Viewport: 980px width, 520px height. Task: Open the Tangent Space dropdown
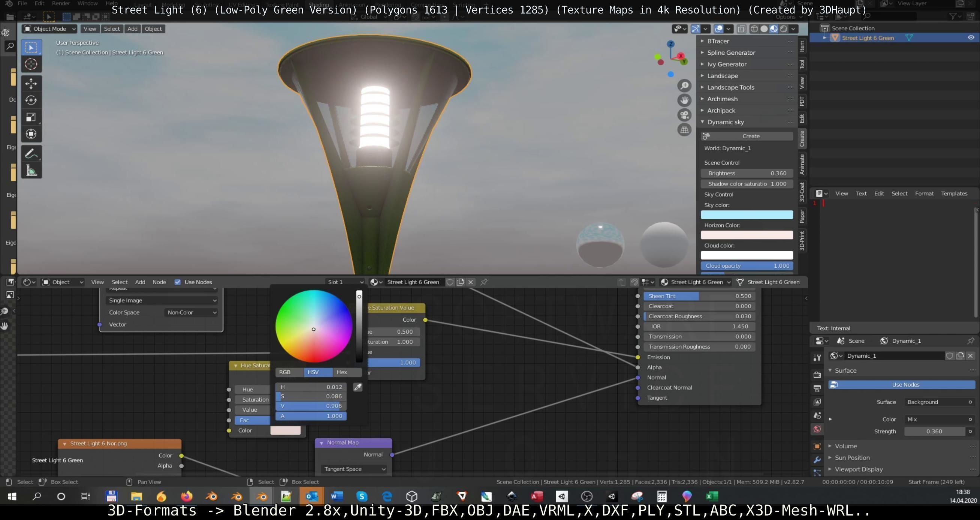[x=354, y=469]
